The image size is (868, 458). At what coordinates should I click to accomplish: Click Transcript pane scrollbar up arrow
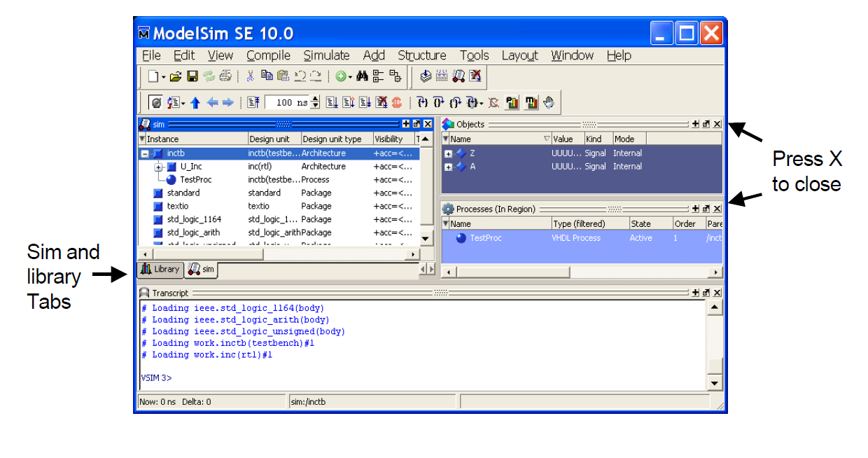click(714, 307)
